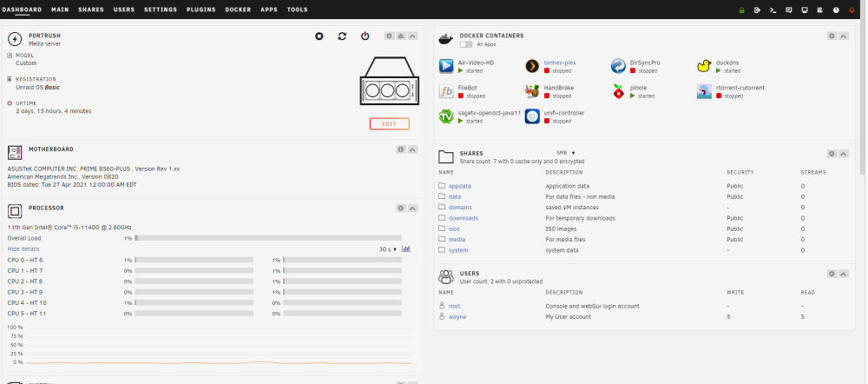Open the system info monitor icon
The image size is (868, 384).
point(805,10)
